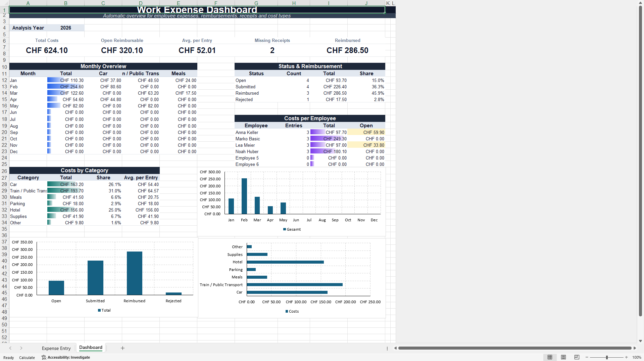Screen dimensions: 644x361
Task: Select Hotel category cell
Action: tap(28, 210)
